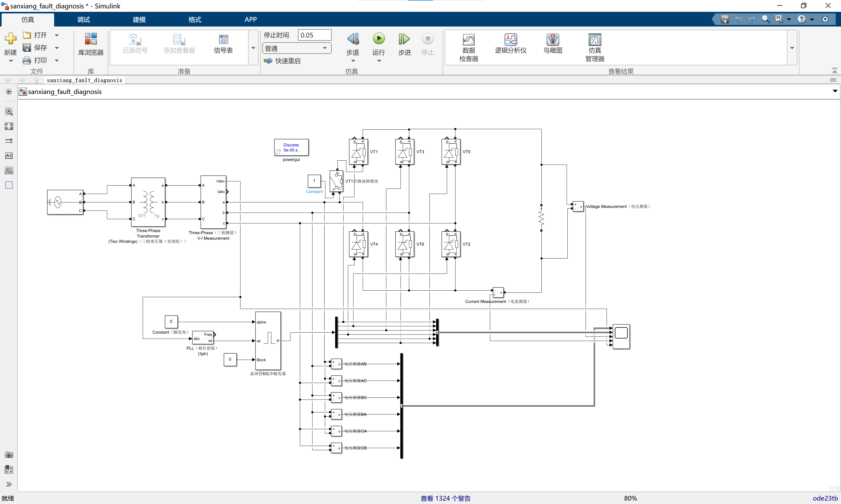Switch to the 建模 (Modeling) tab
Image resolution: width=841 pixels, height=504 pixels.
pos(139,20)
